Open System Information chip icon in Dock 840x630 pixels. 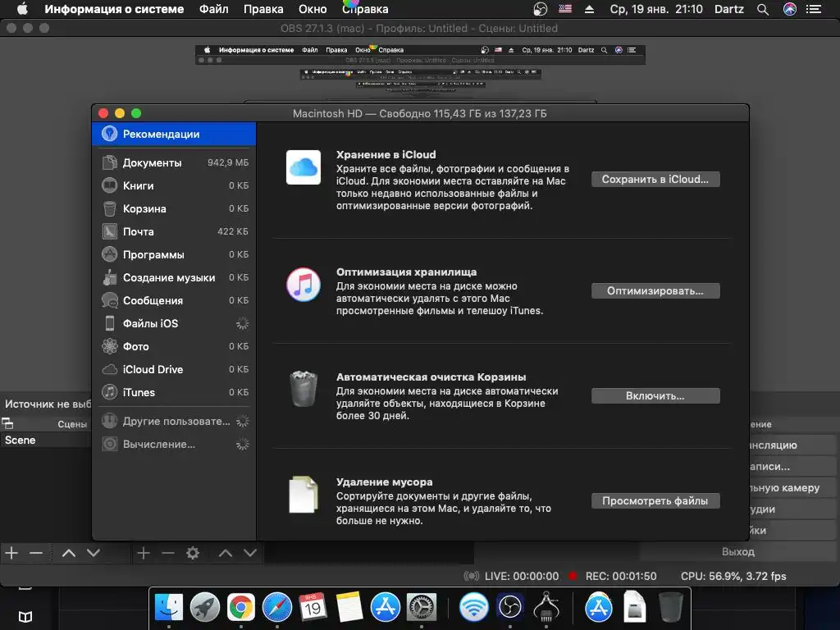pos(546,608)
